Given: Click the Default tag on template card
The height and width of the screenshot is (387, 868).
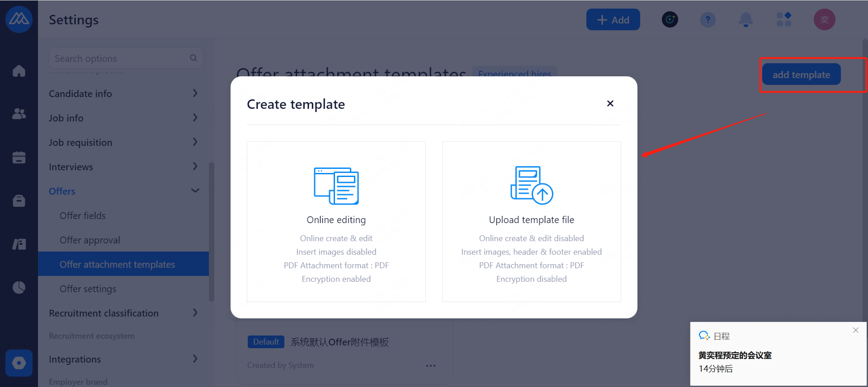Looking at the screenshot, I should 266,342.
